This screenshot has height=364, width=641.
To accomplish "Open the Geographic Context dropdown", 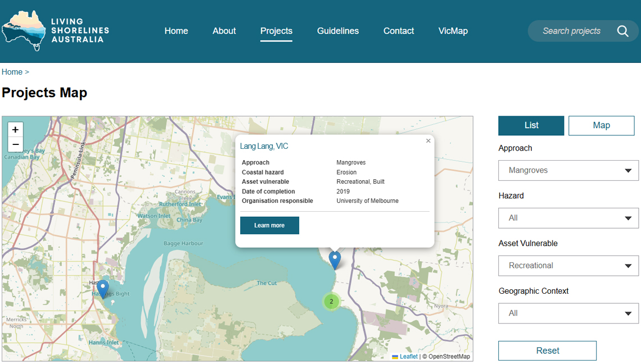I will (x=568, y=313).
